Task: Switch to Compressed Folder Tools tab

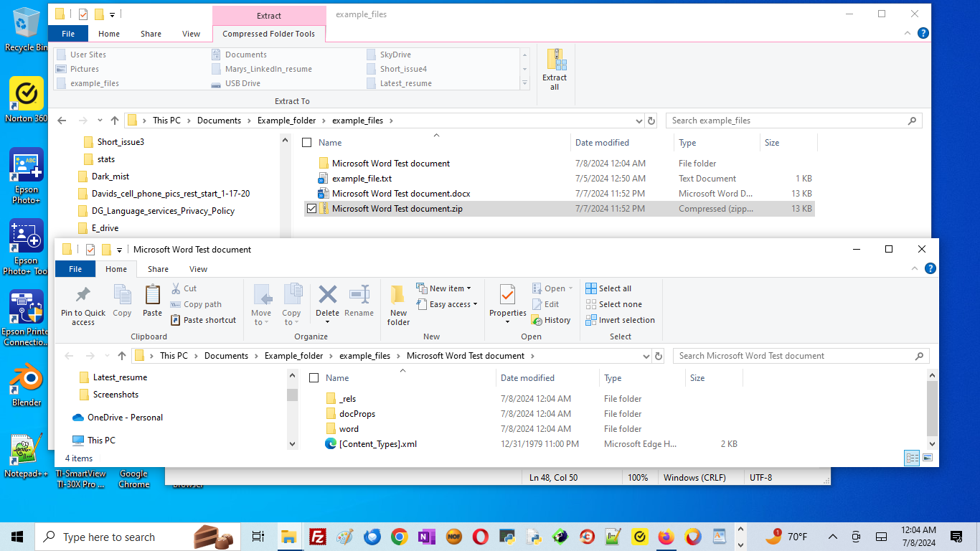Action: (268, 34)
